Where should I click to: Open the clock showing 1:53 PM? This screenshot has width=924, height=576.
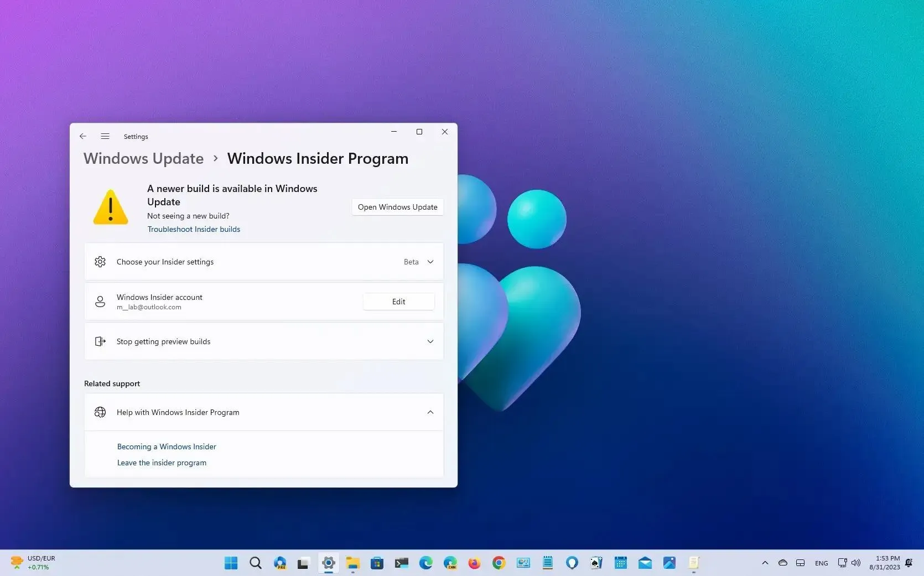click(885, 563)
